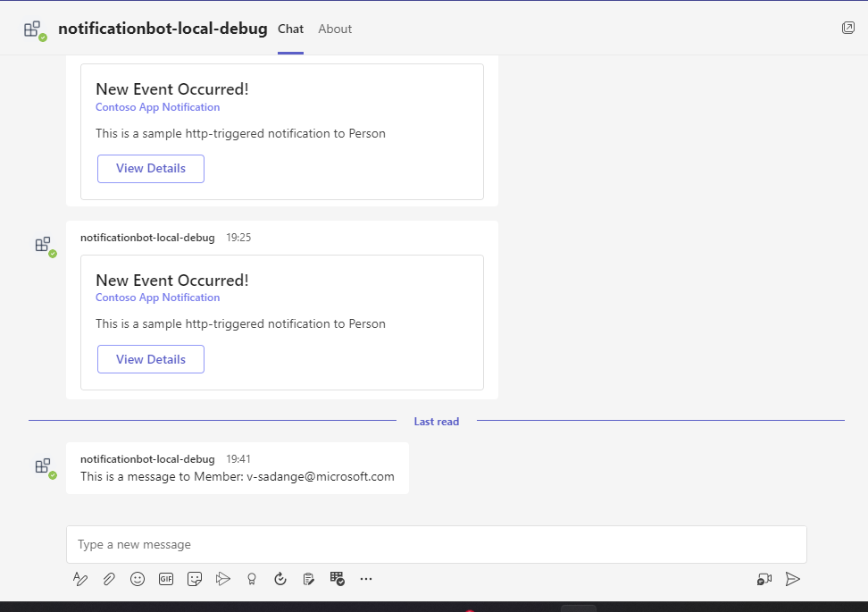Record a video clip
868x612 pixels.
point(764,579)
